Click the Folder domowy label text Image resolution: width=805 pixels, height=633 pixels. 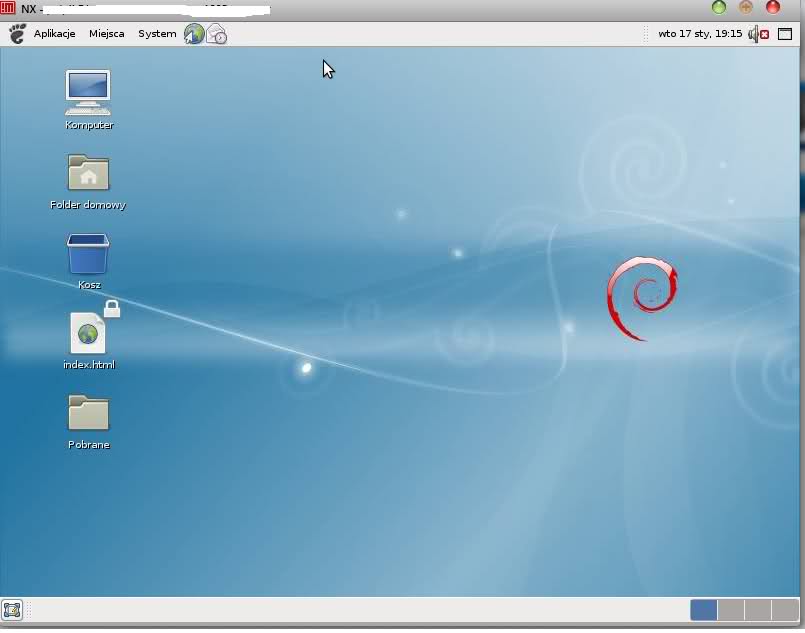click(88, 205)
